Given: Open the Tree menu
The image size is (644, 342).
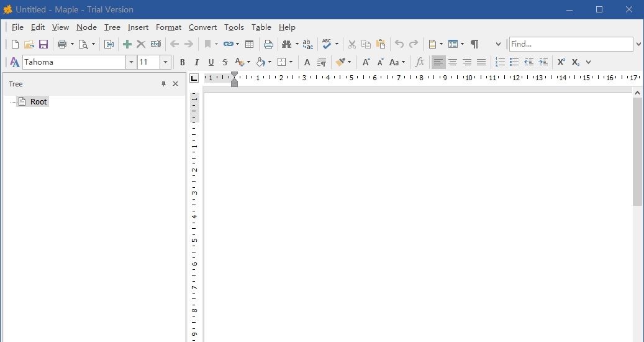Looking at the screenshot, I should click(x=112, y=27).
